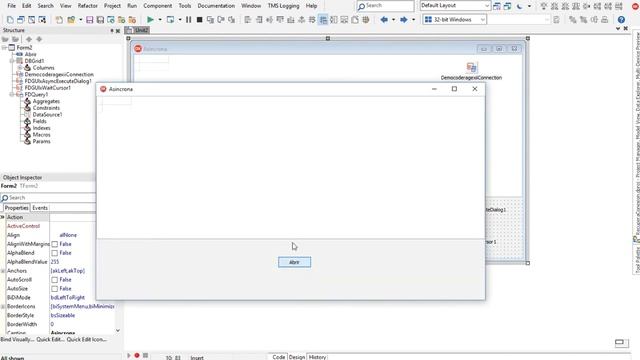This screenshot has height=360, width=640.
Task: Open the TMS Logging menu
Action: (283, 6)
